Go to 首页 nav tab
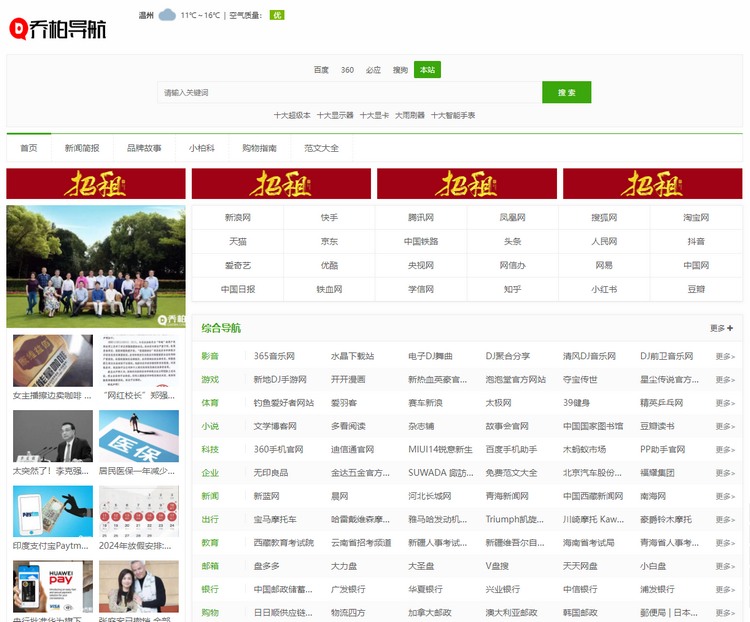The image size is (750, 622). point(29,148)
